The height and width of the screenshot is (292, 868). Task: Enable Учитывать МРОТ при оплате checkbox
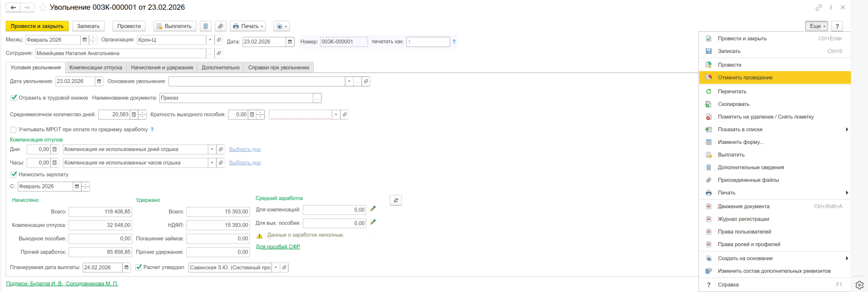pos(14,129)
